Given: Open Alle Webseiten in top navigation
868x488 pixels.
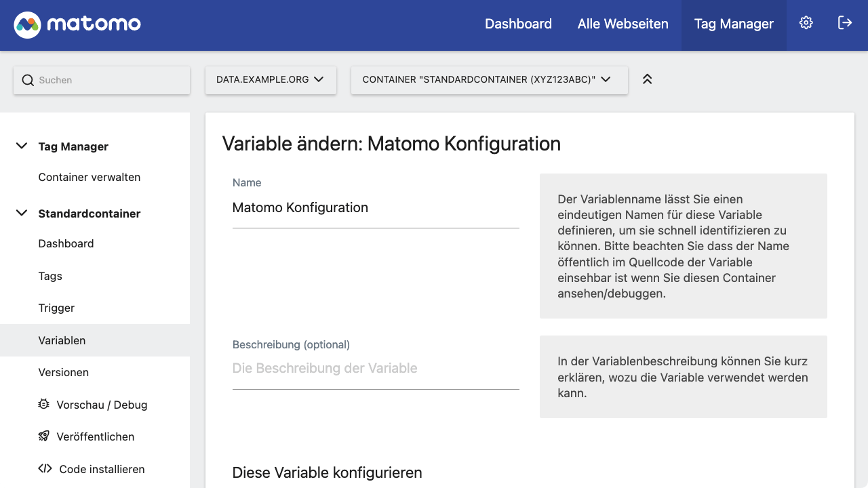Looking at the screenshot, I should 623,24.
